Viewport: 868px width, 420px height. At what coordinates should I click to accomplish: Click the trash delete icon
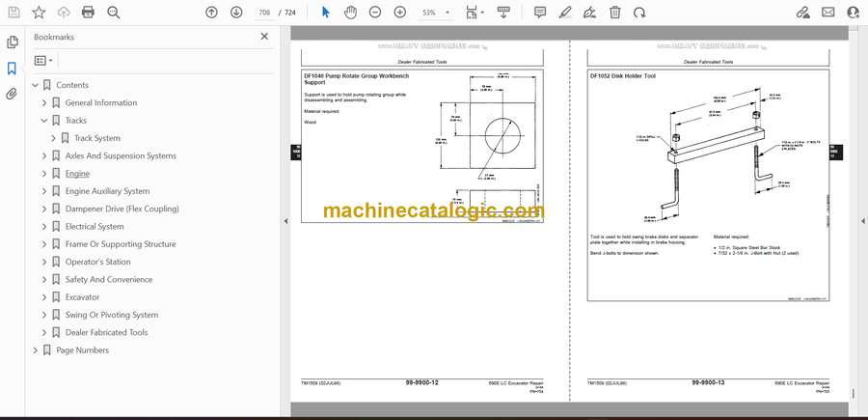[615, 13]
